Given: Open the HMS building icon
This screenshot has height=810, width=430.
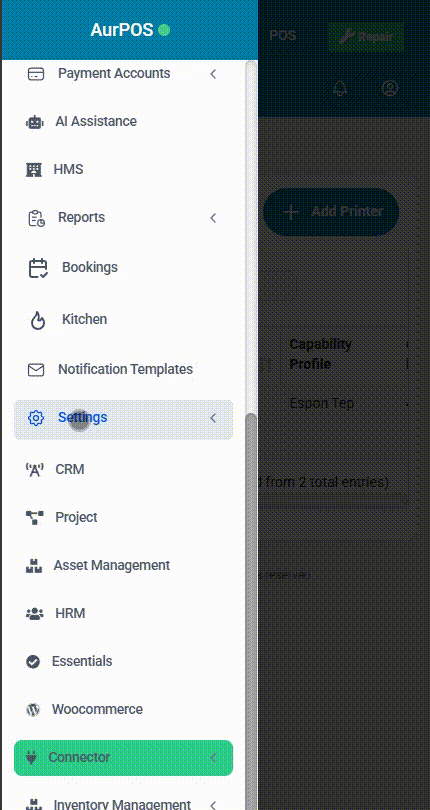Looking at the screenshot, I should pyautogui.click(x=34, y=169).
